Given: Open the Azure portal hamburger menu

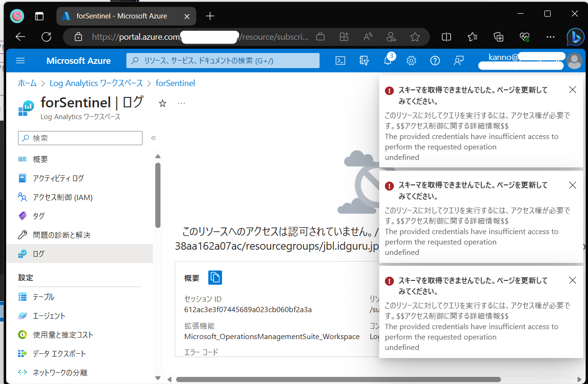Looking at the screenshot, I should [20, 61].
